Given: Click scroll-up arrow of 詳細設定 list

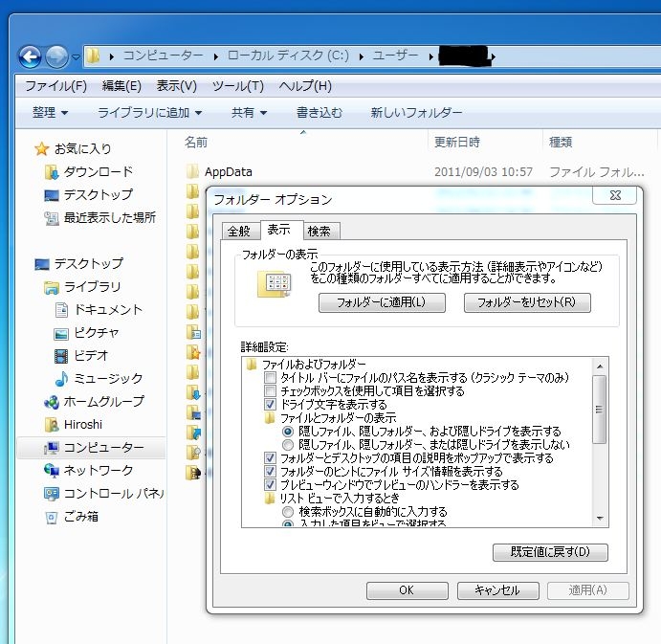Looking at the screenshot, I should pos(600,366).
